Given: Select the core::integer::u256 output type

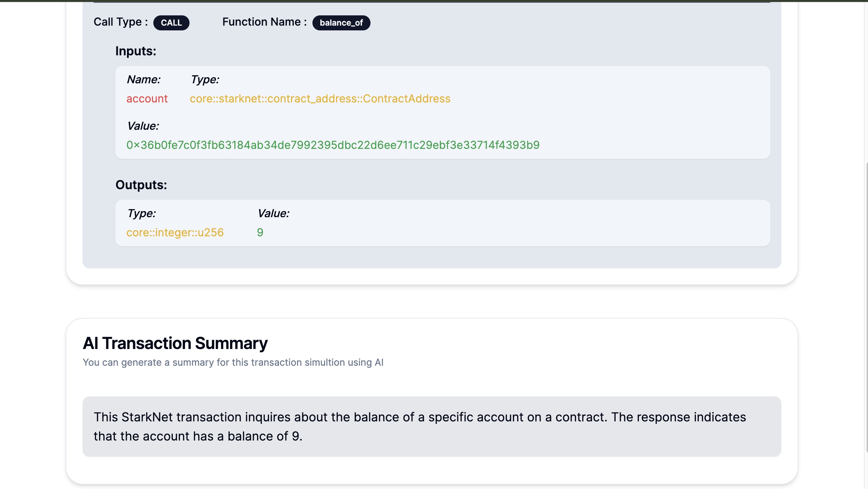Looking at the screenshot, I should (175, 233).
